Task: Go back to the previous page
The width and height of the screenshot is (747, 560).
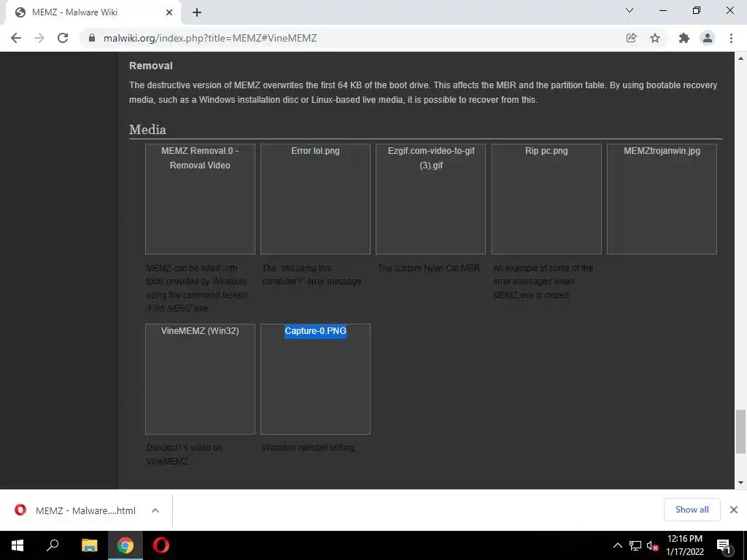Action: point(16,38)
